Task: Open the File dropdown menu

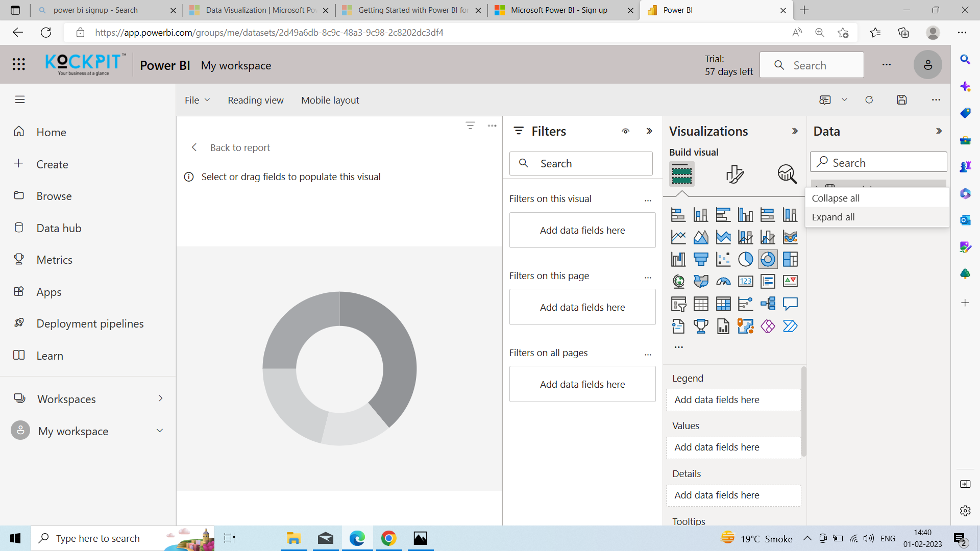Action: 197,100
